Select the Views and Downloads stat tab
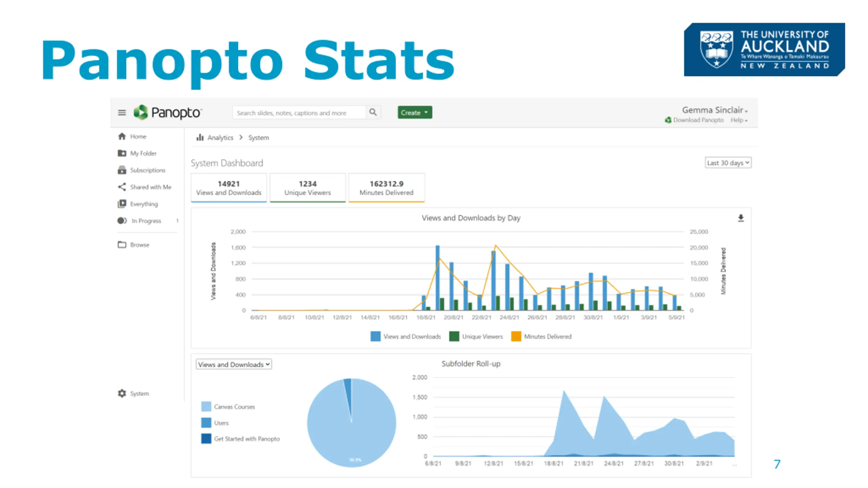 click(229, 188)
